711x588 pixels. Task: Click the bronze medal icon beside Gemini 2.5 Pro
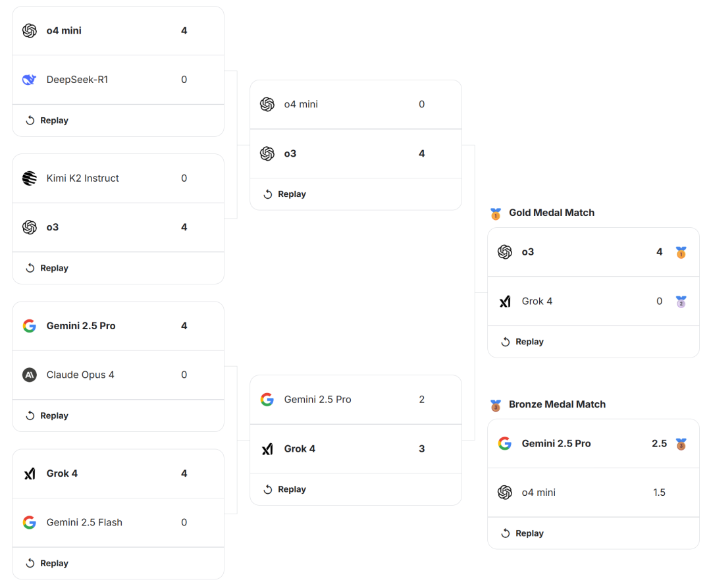coord(681,444)
